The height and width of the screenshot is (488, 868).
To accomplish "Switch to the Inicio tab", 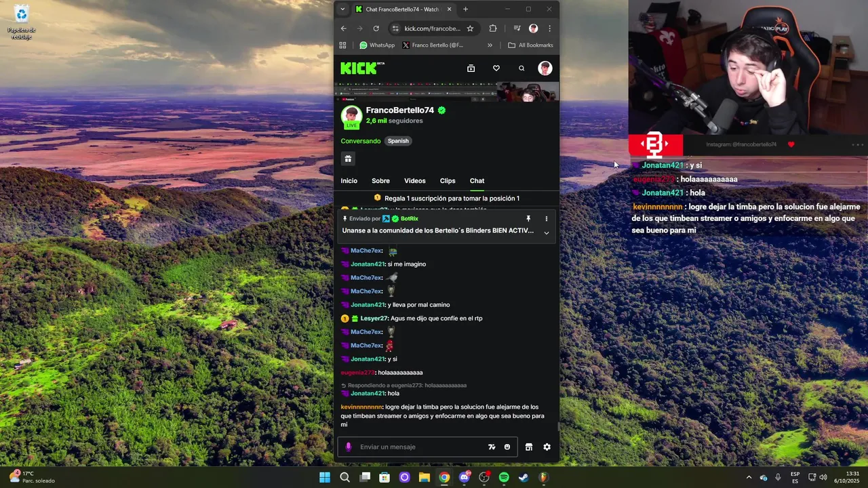I will [x=349, y=181].
